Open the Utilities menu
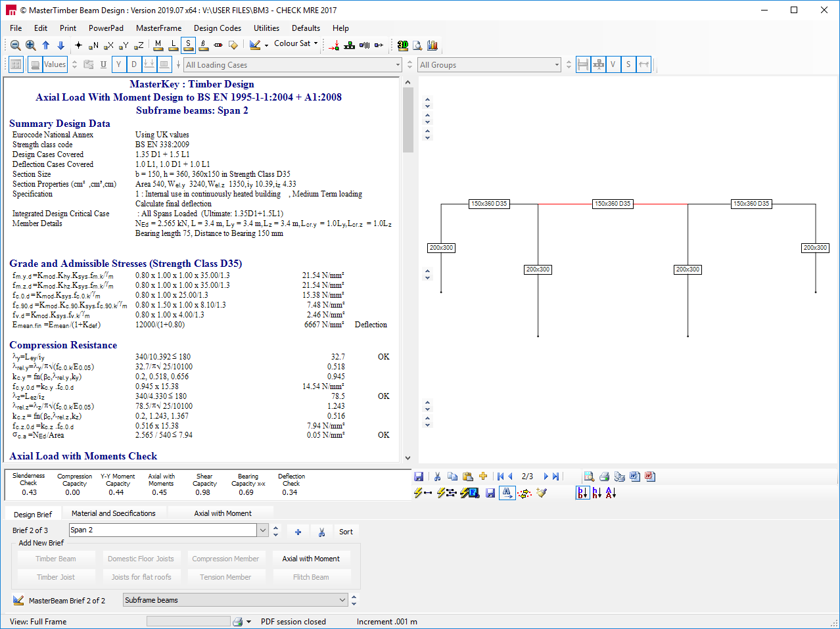The image size is (840, 629). tap(266, 28)
